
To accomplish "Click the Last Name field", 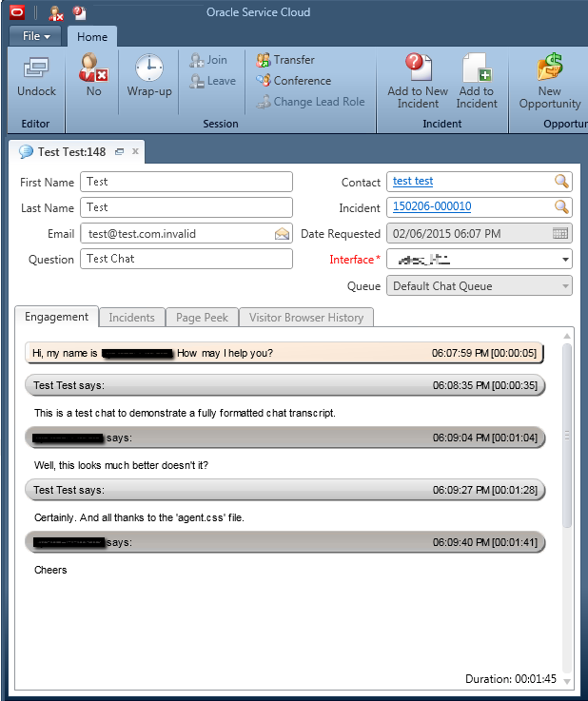I will (x=186, y=207).
